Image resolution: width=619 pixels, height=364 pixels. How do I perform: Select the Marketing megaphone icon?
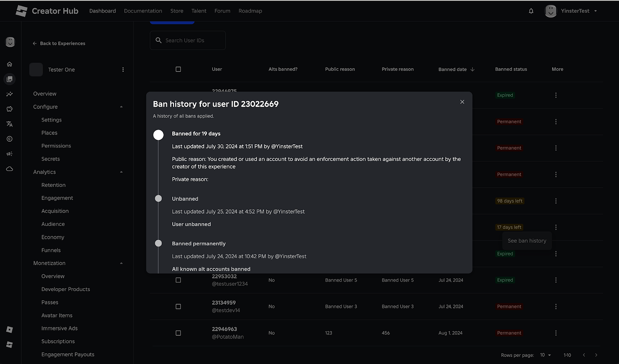(10, 154)
